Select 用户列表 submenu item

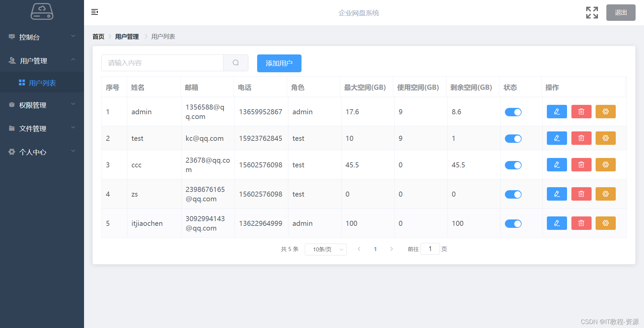coord(42,83)
